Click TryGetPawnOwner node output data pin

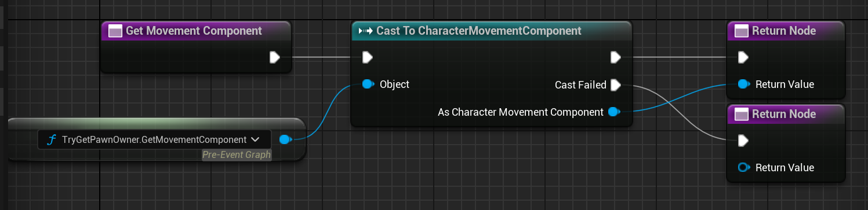[x=285, y=139]
